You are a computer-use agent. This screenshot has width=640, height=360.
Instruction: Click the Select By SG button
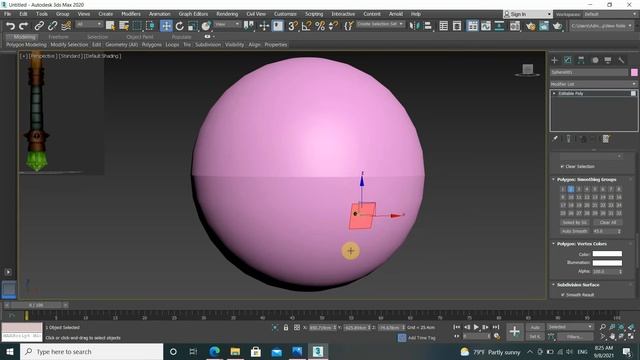click(x=575, y=222)
